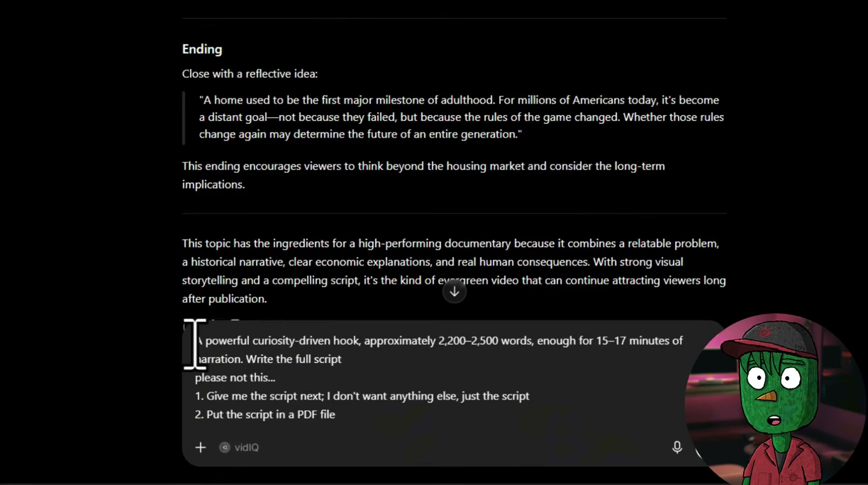Click the quoted 'A home used to be' blockquote
Screen dimensions: 868x485
tap(462, 117)
